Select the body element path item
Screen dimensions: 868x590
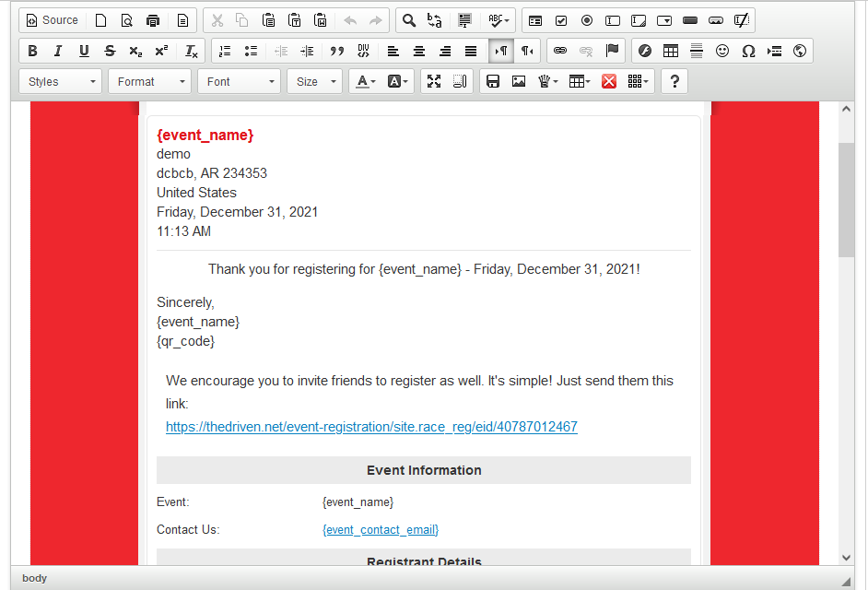pyautogui.click(x=35, y=578)
